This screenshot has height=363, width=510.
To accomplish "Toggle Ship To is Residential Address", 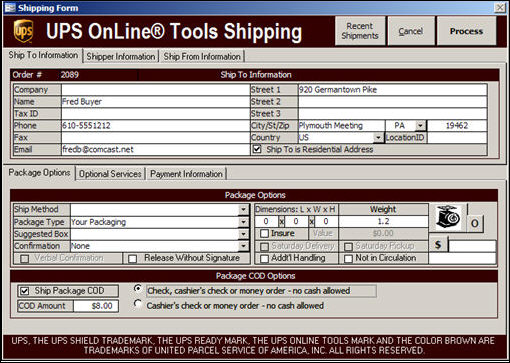I will 257,149.
